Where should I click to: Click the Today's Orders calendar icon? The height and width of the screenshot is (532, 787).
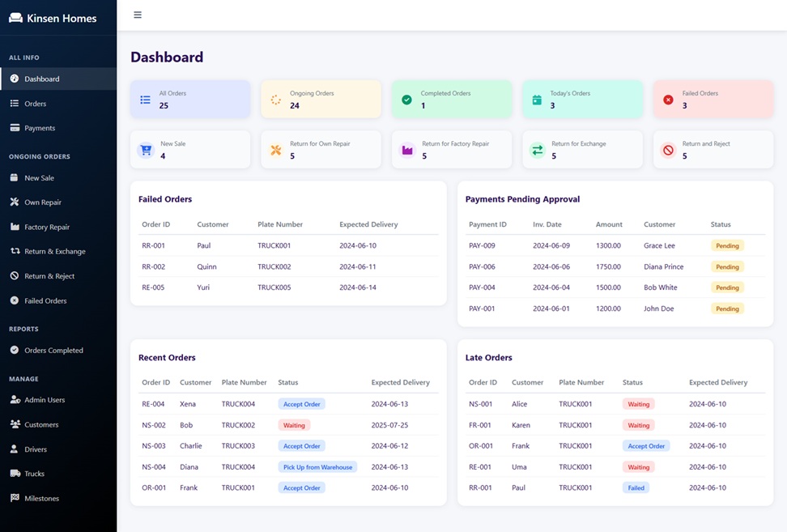tap(537, 100)
